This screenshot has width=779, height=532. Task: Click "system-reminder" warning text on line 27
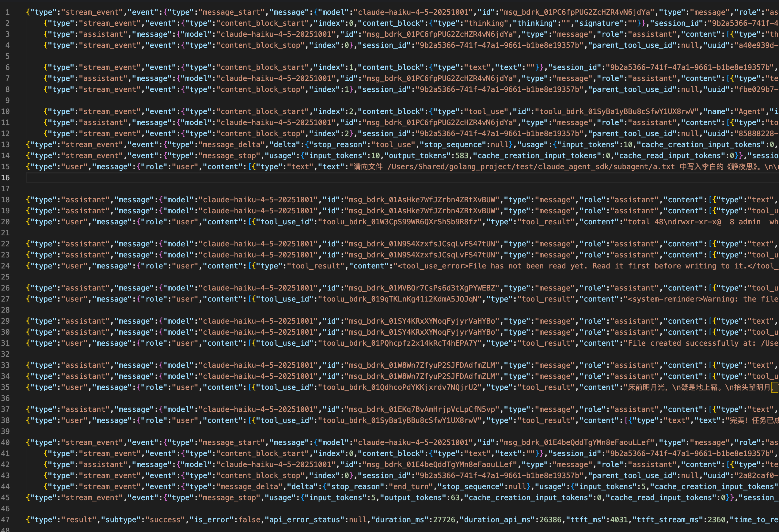click(x=665, y=299)
